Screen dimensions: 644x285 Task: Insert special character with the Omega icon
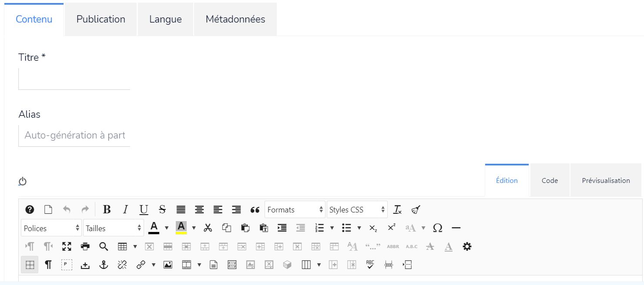point(438,228)
